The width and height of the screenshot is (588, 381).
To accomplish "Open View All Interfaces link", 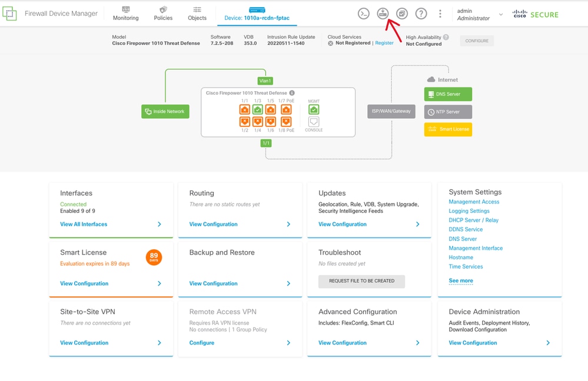I will click(84, 224).
